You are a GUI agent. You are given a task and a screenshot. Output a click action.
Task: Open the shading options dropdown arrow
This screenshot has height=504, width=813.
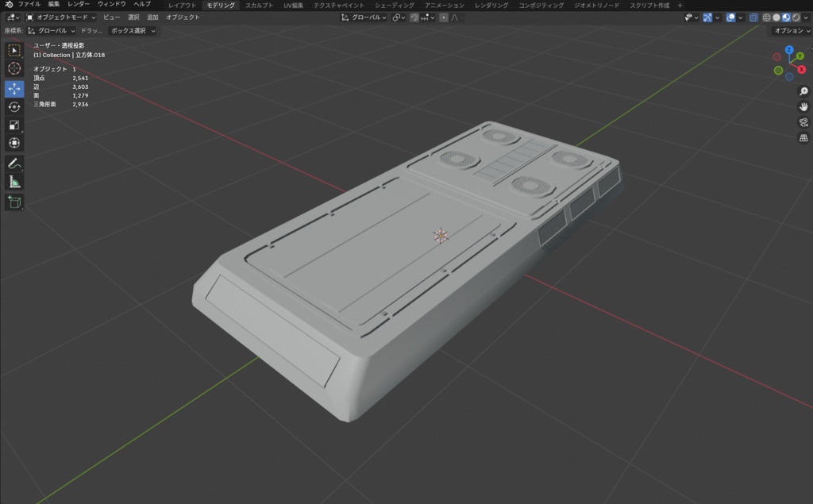(806, 17)
